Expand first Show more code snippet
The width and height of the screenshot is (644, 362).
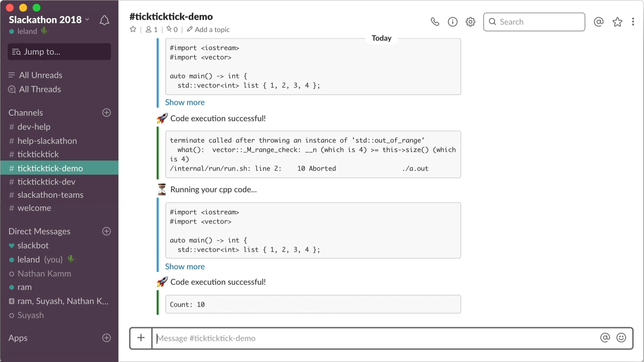(x=185, y=102)
